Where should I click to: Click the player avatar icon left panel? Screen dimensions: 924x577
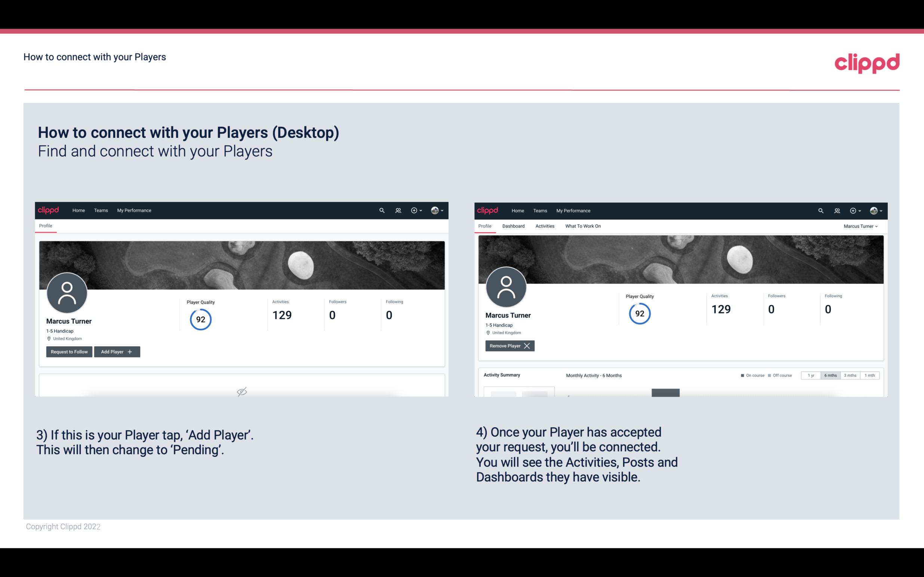(67, 291)
